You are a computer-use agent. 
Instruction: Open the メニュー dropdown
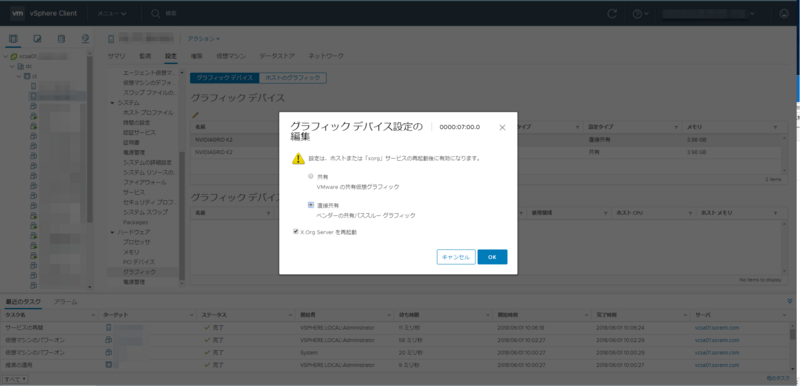(x=112, y=13)
